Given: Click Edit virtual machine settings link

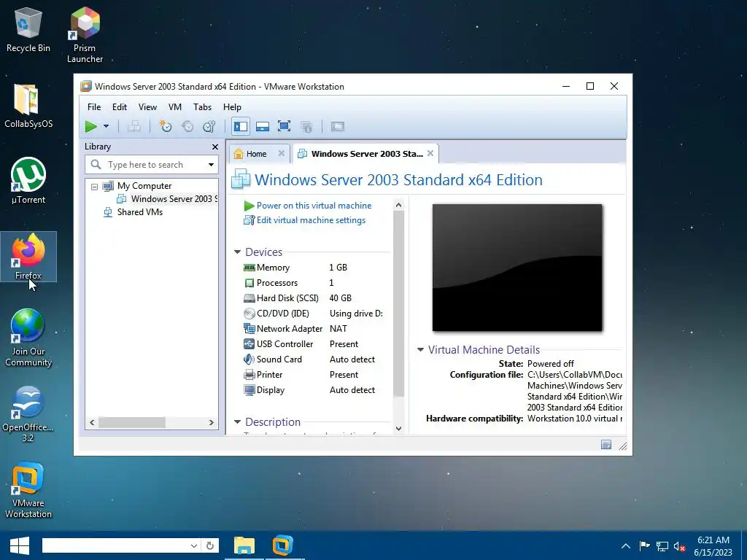Looking at the screenshot, I should point(311,220).
